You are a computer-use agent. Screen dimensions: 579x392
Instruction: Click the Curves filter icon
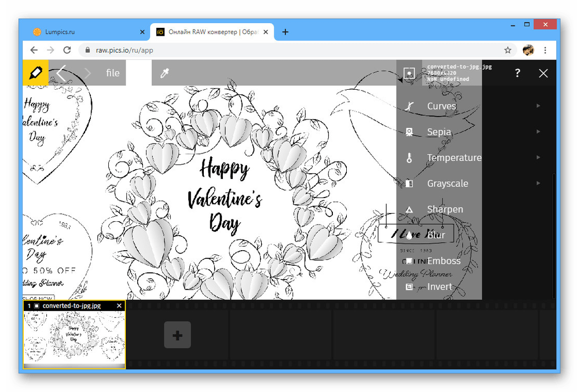pyautogui.click(x=409, y=106)
